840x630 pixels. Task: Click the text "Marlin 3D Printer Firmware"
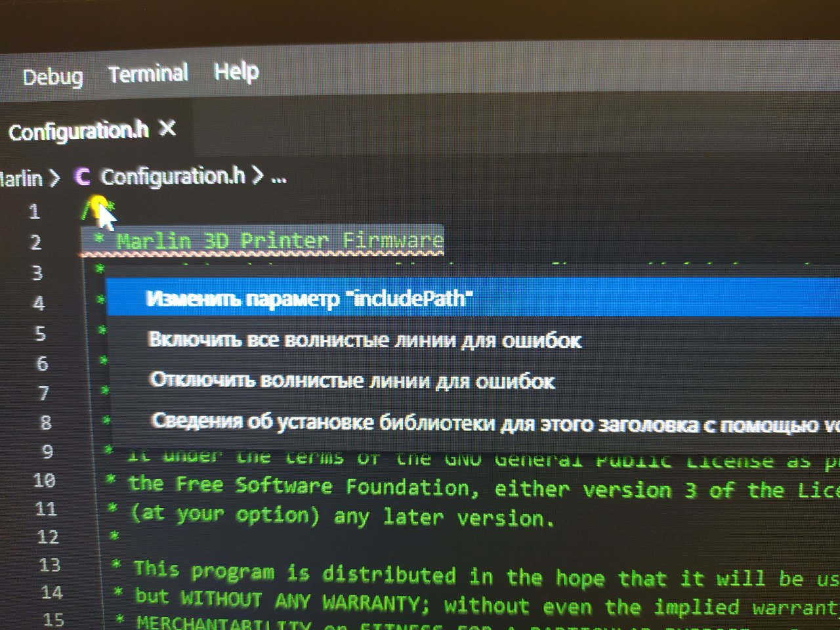[280, 241]
